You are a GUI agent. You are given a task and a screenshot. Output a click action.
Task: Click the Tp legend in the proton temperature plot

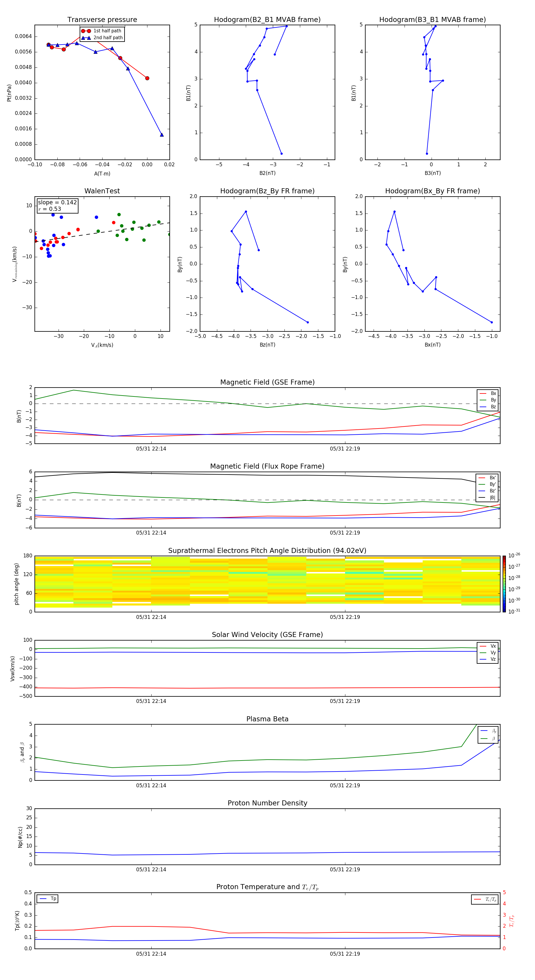(x=48, y=899)
